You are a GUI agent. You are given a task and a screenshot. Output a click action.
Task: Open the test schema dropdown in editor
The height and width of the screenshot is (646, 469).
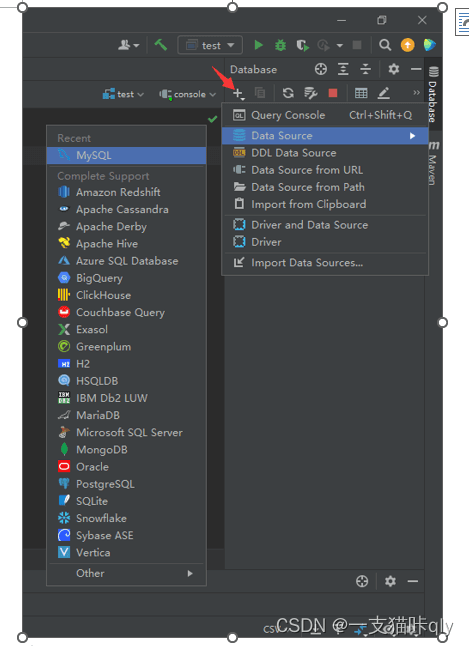coord(123,94)
